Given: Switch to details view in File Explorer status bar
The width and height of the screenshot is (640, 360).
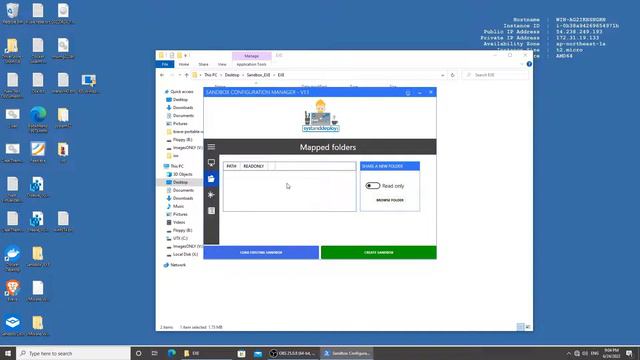Looking at the screenshot, I should point(520,327).
